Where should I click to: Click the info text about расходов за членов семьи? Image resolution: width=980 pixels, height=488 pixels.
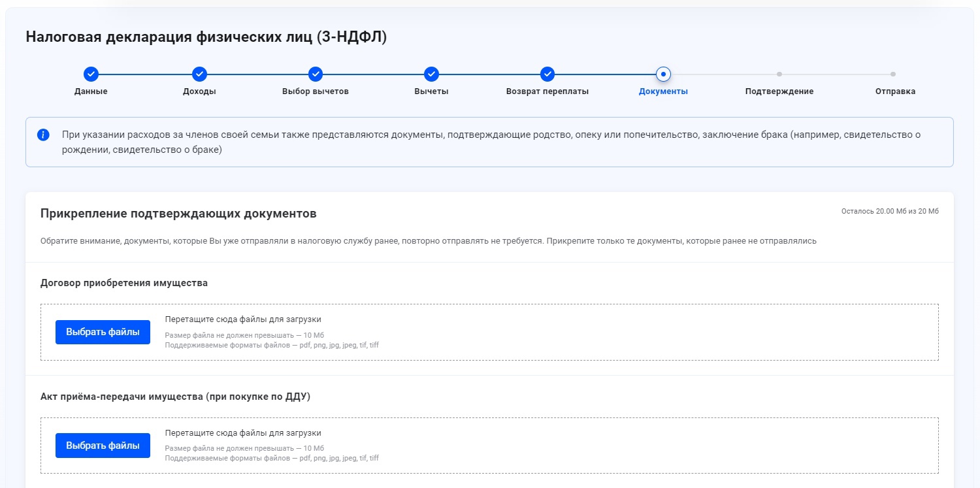pos(491,142)
